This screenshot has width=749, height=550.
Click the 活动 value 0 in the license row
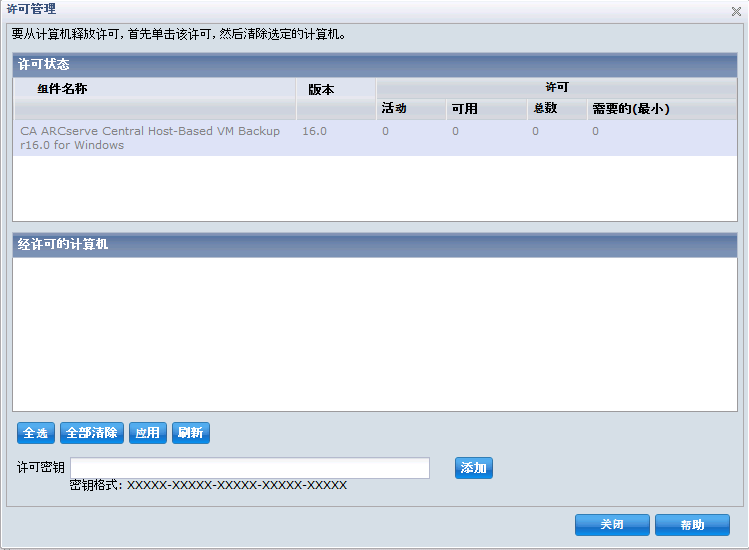click(385, 131)
